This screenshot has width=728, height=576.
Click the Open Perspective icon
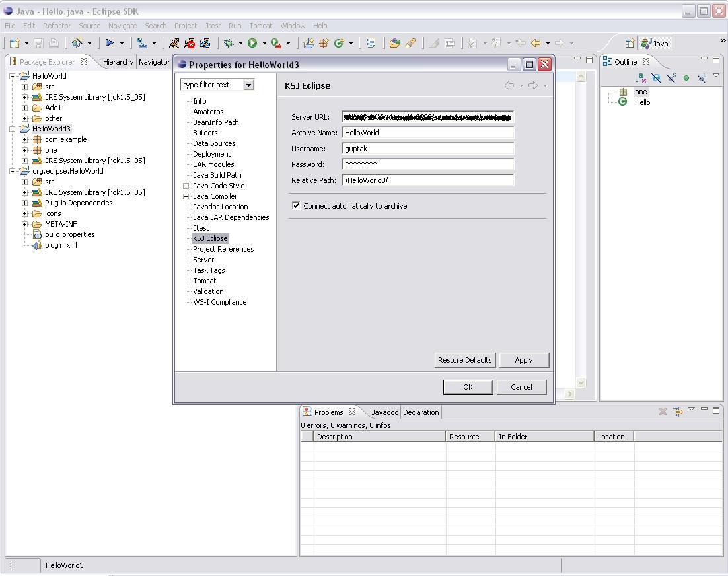tap(630, 43)
